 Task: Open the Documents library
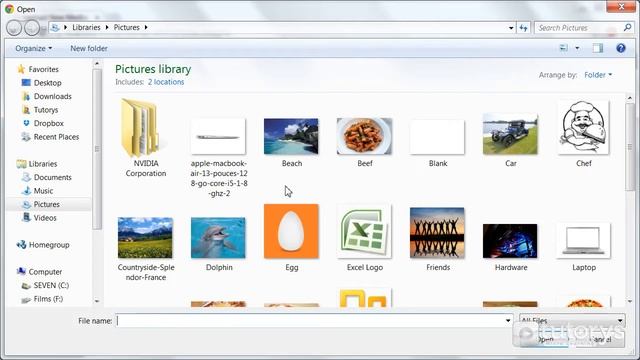coord(47,177)
